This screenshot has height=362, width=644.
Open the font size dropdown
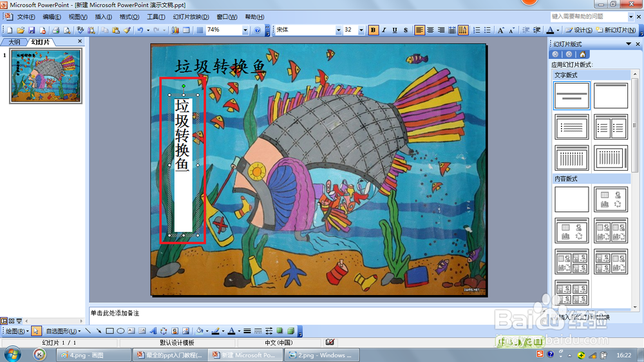point(361,30)
